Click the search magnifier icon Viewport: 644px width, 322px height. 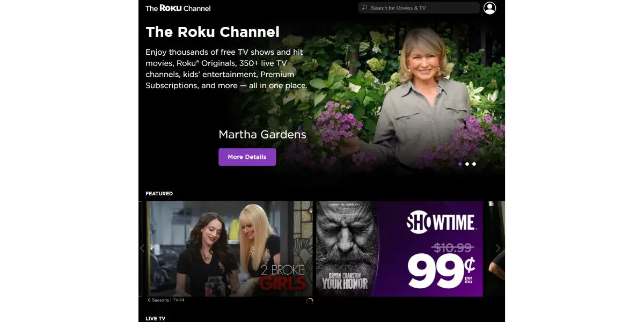[x=365, y=8]
